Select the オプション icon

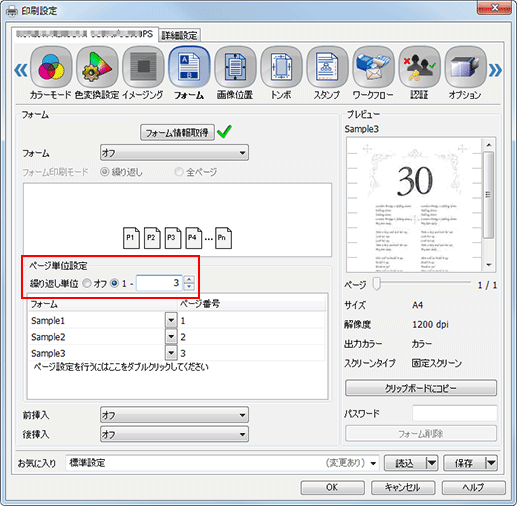pyautogui.click(x=465, y=67)
